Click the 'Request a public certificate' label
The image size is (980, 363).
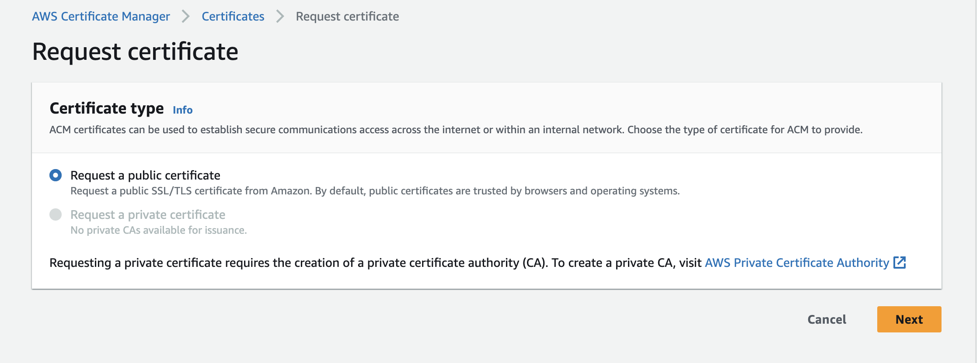pyautogui.click(x=145, y=175)
